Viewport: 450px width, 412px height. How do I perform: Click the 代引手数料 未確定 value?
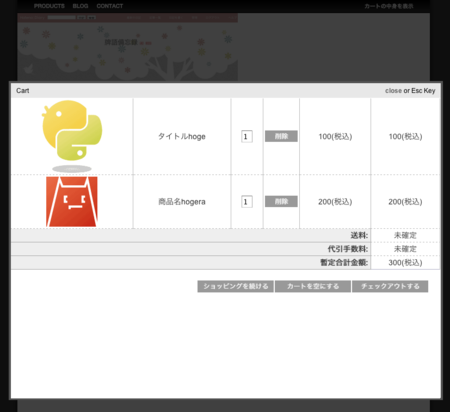[x=405, y=249]
